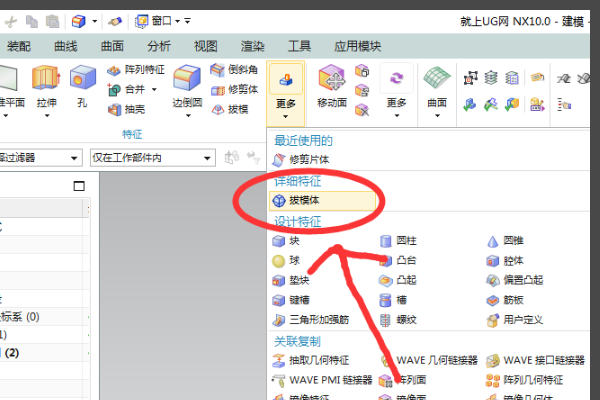Select the 垫块 pad feature
Viewport: 600px width, 400px height.
pyautogui.click(x=291, y=281)
